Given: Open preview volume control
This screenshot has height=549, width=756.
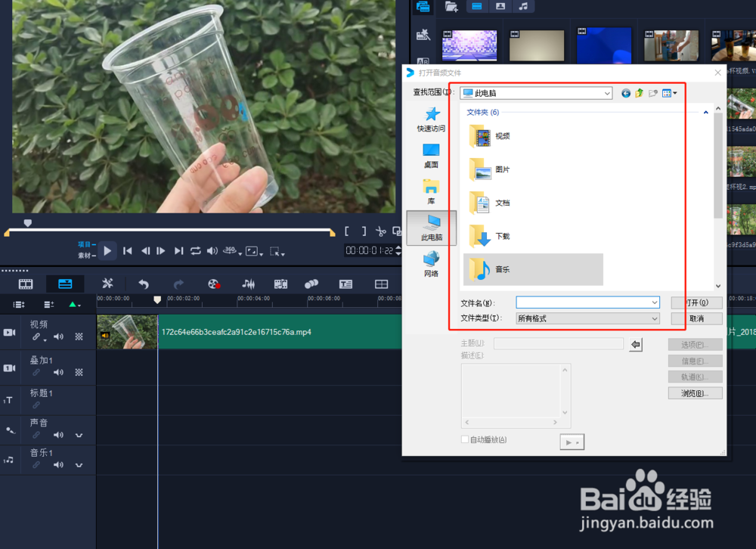Looking at the screenshot, I should click(212, 251).
